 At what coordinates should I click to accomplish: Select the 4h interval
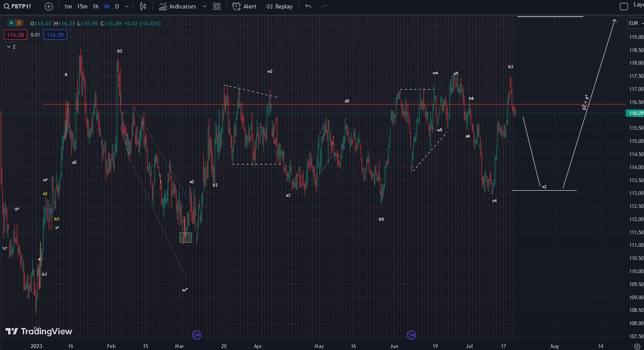pyautogui.click(x=107, y=6)
